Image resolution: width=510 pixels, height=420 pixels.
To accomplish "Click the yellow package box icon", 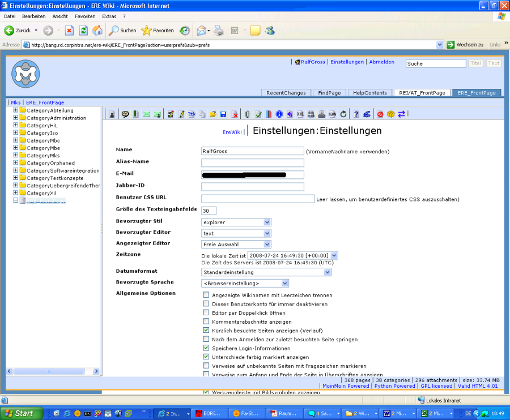I will pyautogui.click(x=390, y=114).
